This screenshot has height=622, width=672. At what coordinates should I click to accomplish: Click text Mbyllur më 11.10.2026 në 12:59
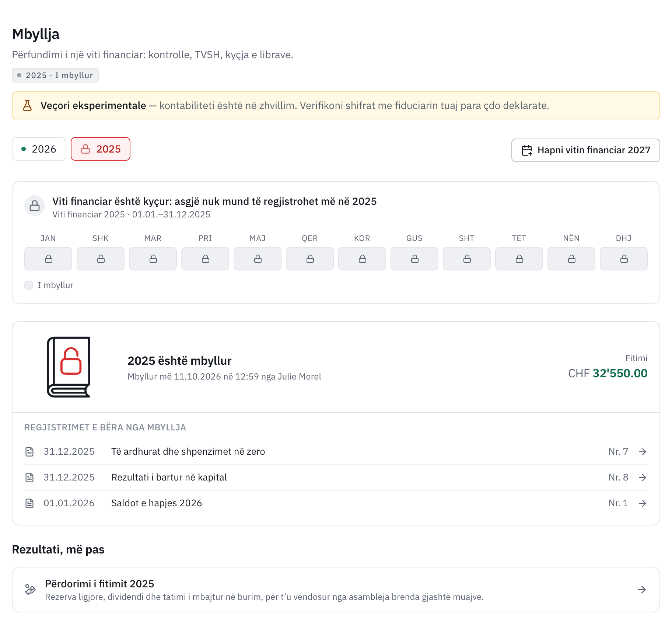[193, 377]
